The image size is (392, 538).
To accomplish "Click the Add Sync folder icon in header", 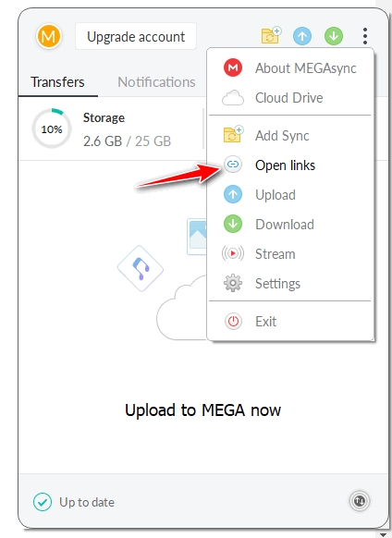I will (x=271, y=35).
